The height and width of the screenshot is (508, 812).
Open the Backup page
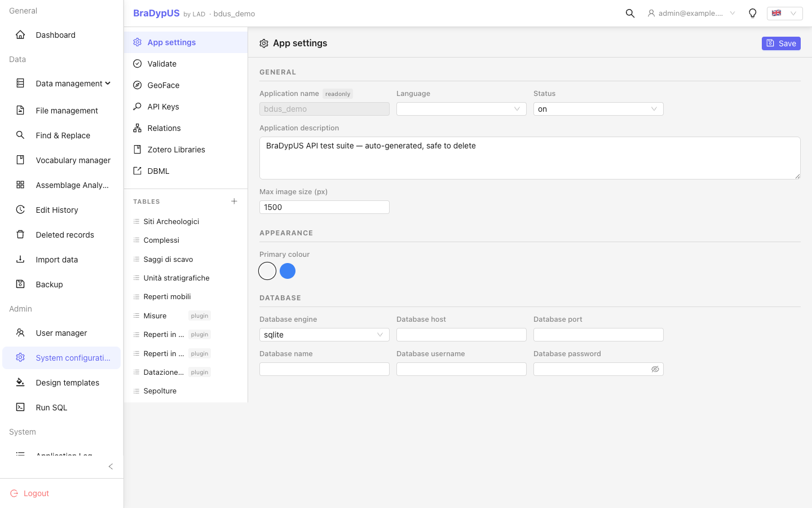pyautogui.click(x=61, y=284)
